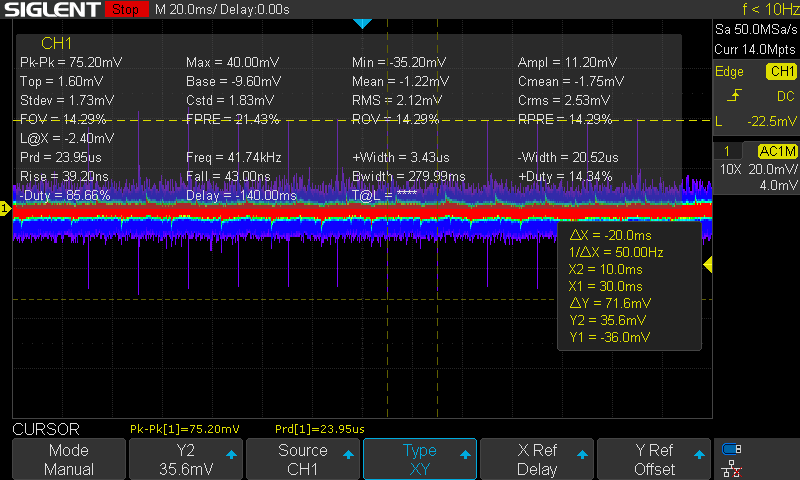Click the Min = -35.20mV measurement
This screenshot has width=800, height=480.
click(x=399, y=62)
